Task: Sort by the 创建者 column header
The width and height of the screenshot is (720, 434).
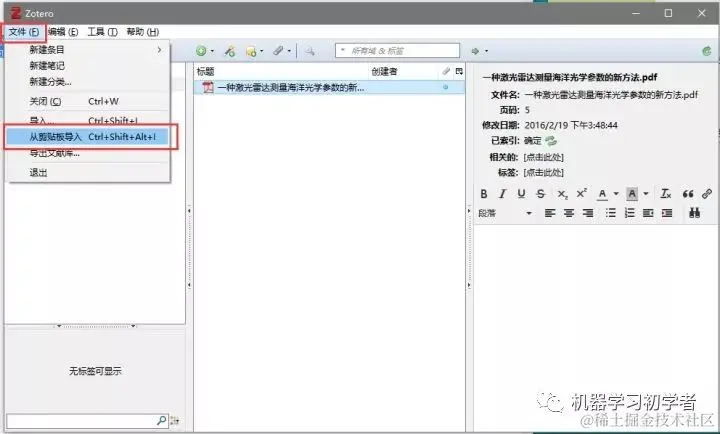Action: click(404, 71)
